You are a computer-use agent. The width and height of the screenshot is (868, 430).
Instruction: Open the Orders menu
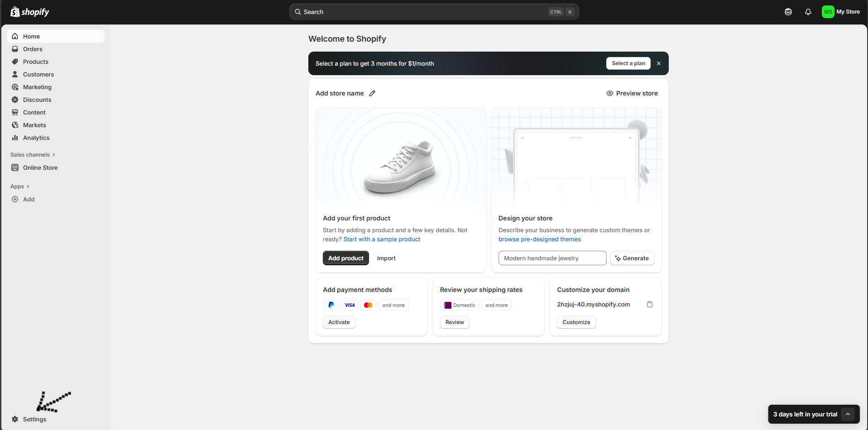pos(56,49)
